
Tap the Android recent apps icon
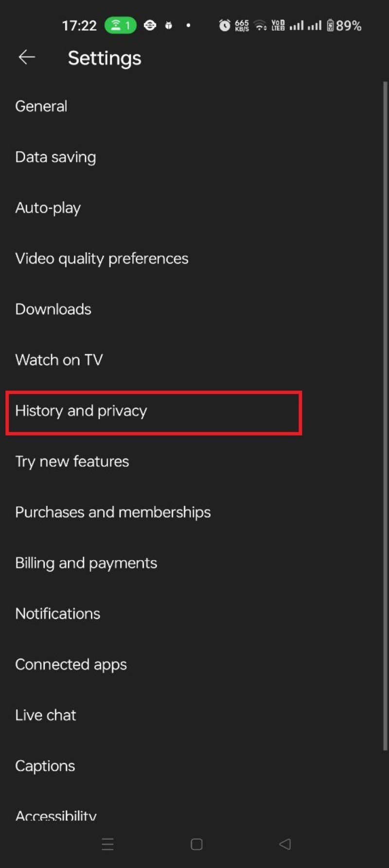tap(107, 844)
